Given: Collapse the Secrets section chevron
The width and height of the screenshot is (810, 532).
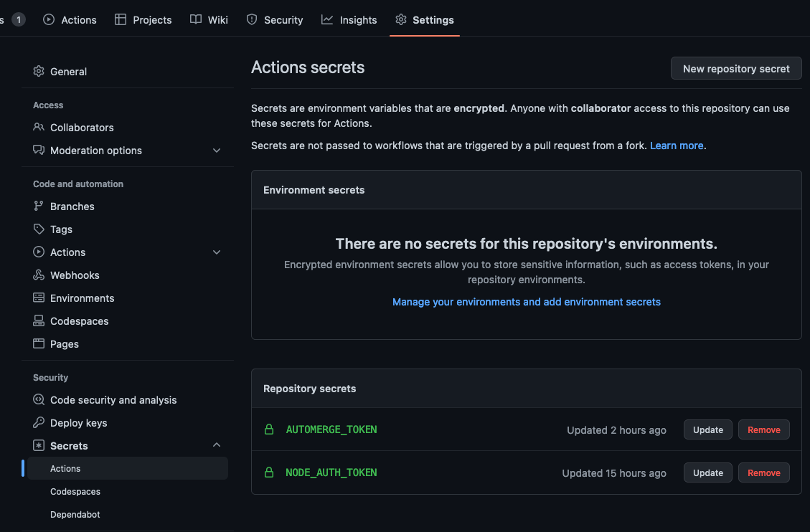Looking at the screenshot, I should click(217, 445).
